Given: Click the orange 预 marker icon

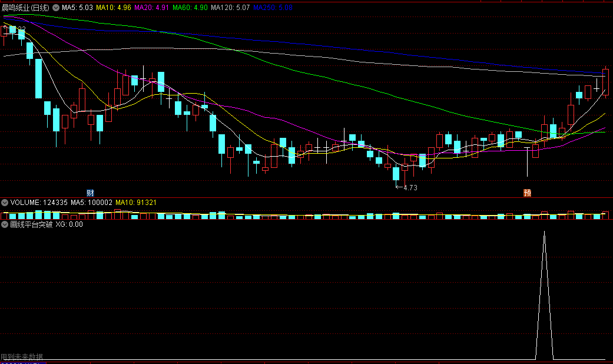Looking at the screenshot, I should point(528,193).
